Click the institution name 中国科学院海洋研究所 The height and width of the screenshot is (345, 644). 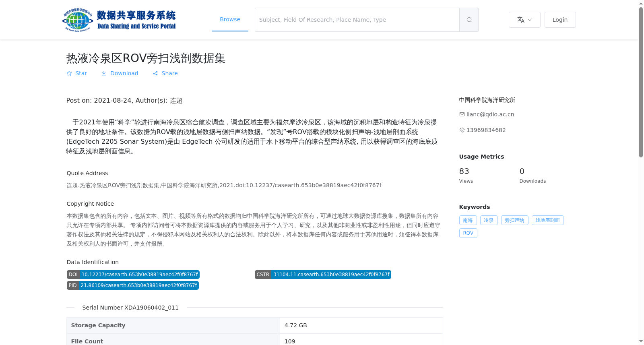pos(487,100)
